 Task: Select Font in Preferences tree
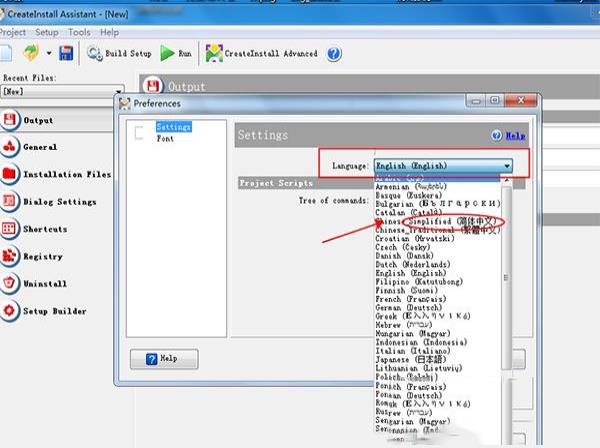pyautogui.click(x=165, y=138)
